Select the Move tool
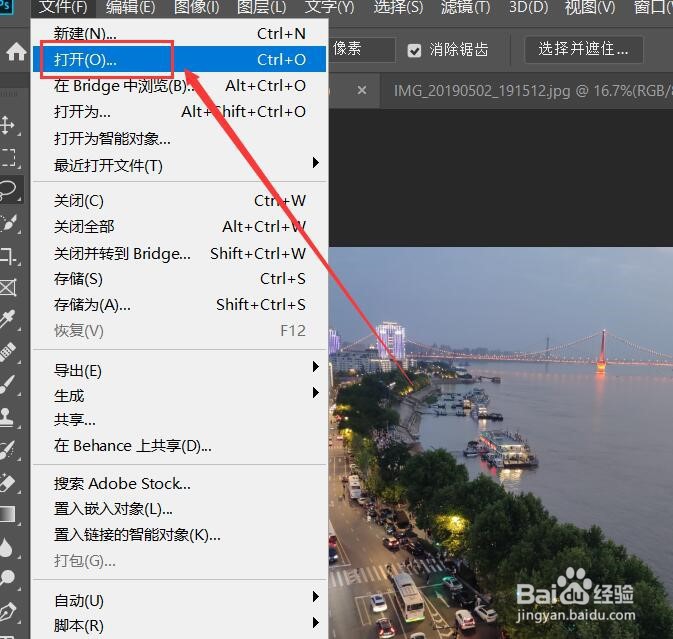Viewport: 673px width, 639px height. click(8, 125)
